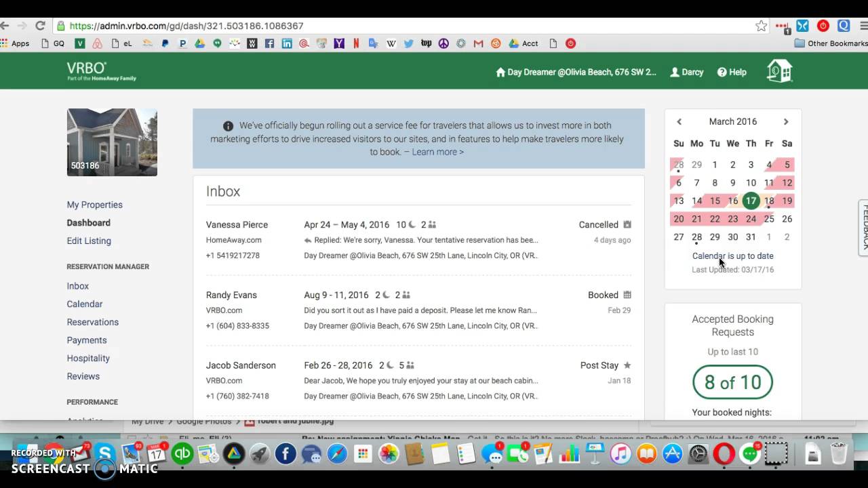The width and height of the screenshot is (868, 488).
Task: Click the info icon in service fee notice
Action: click(228, 126)
